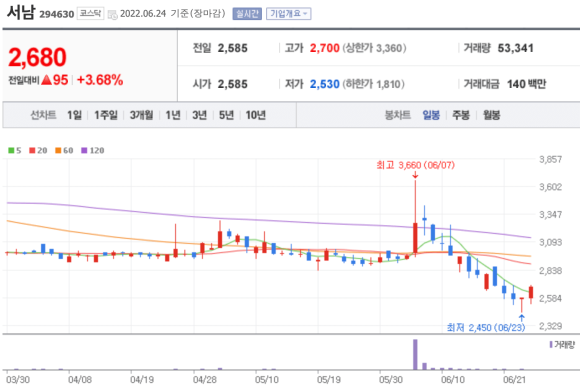Click the stock code 294630
Screen dimensions: 580x388
[x=57, y=14]
